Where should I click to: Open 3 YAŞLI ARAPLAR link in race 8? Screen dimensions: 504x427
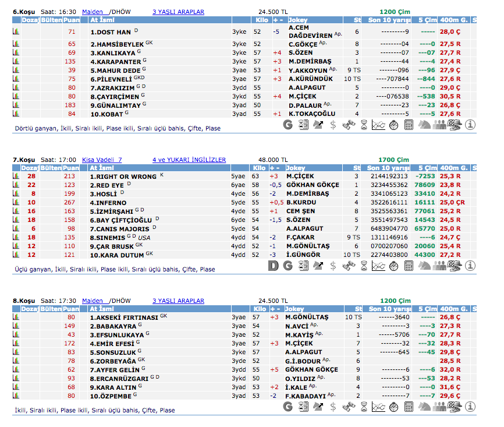(178, 301)
